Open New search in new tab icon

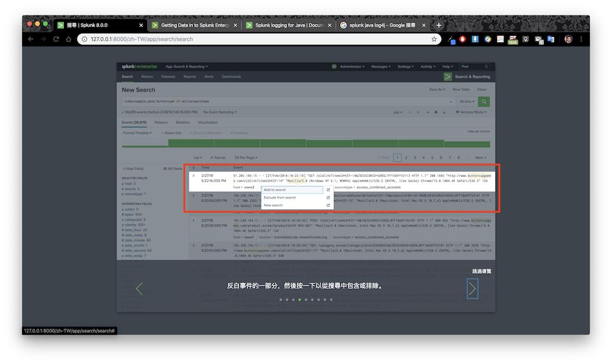pos(328,205)
